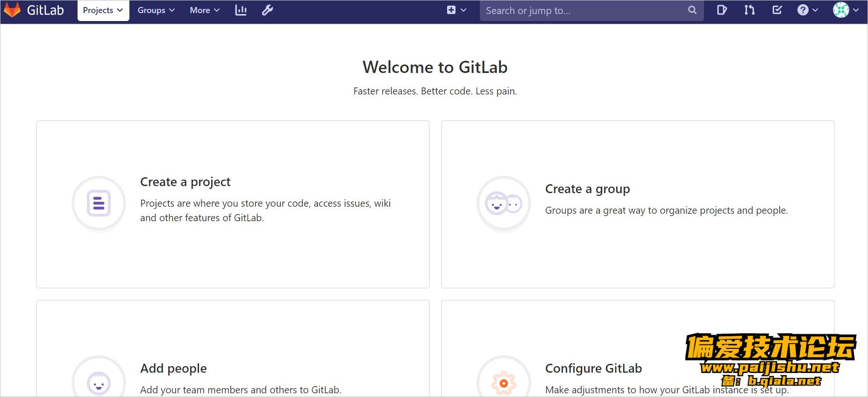Screen dimensions: 868x397
Task: Click the 'Welcome to GitLab' title
Action: coord(435,67)
